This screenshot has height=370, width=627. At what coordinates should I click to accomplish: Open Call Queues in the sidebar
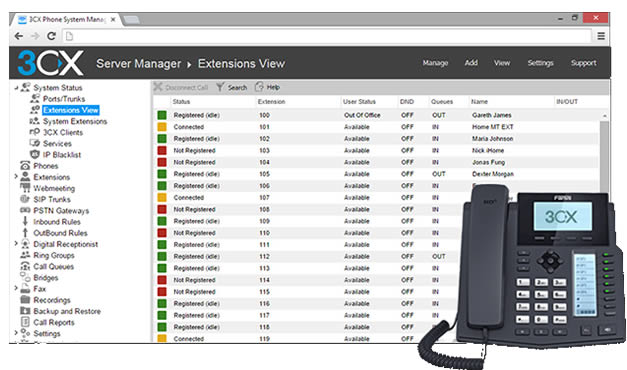[x=54, y=266]
